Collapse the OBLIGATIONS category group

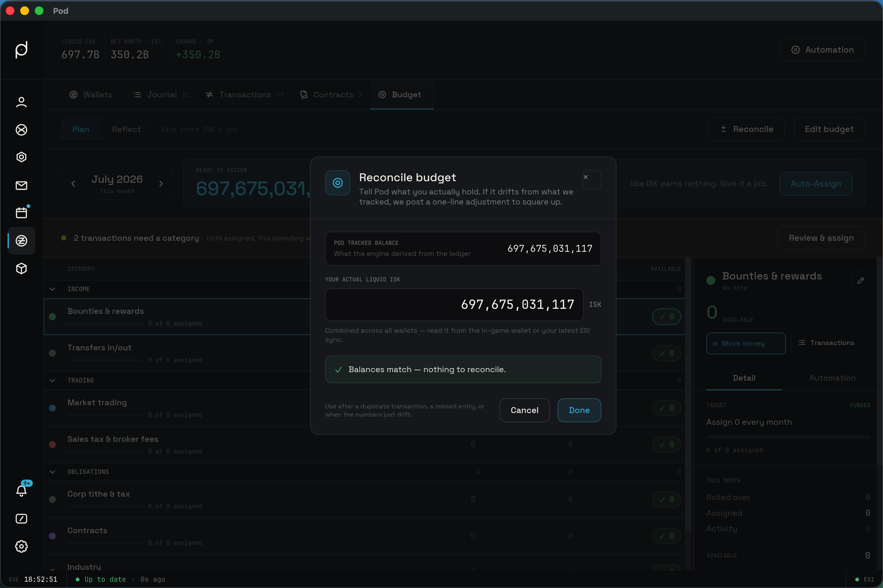tap(53, 472)
